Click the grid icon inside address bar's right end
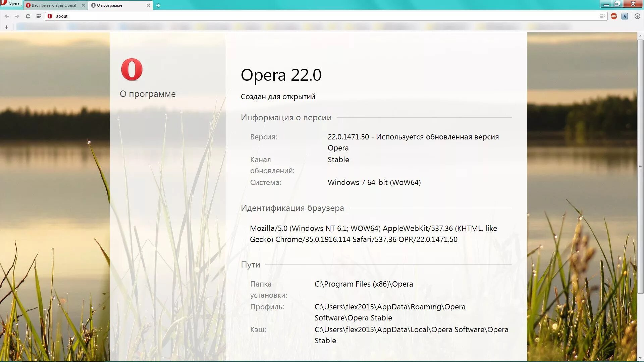Viewport: 644px width, 362px height. [603, 16]
